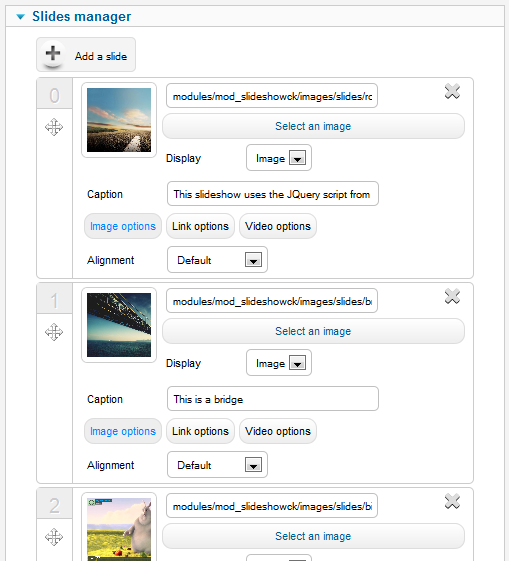Screen dimensions: 509x561
Task: Delete slide 1 using the X icon
Action: (x=452, y=296)
